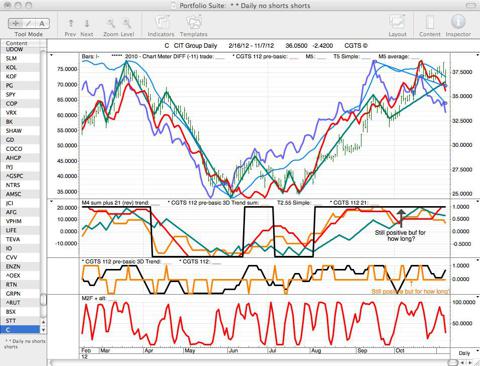Select ^GSPC in the symbol list
This screenshot has height=366, width=480.
(21, 176)
